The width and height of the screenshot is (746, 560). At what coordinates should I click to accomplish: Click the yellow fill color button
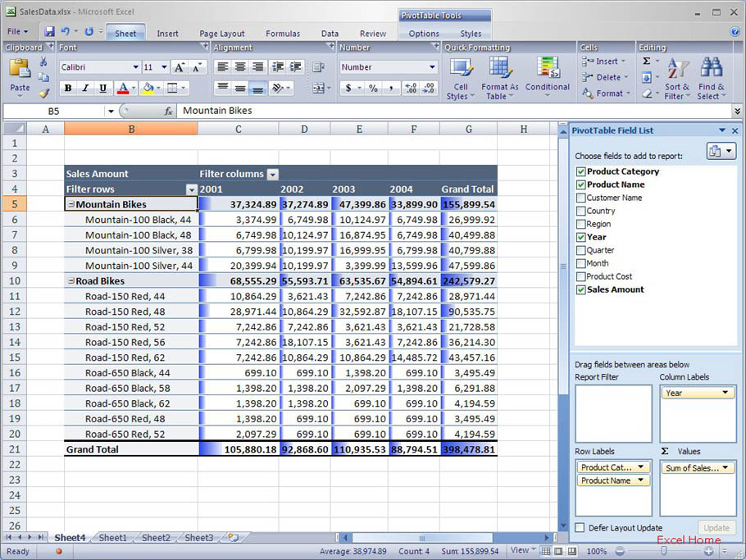click(x=148, y=89)
